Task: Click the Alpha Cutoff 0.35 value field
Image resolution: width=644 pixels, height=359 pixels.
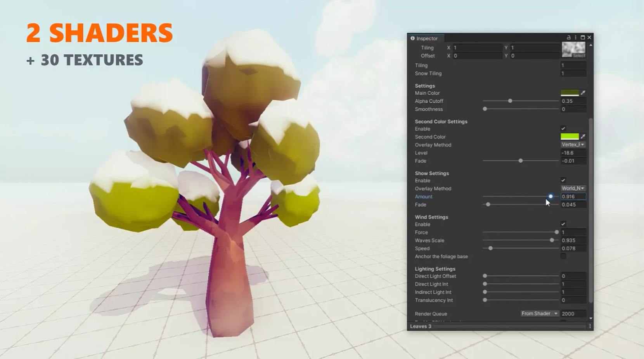Action: 573,101
